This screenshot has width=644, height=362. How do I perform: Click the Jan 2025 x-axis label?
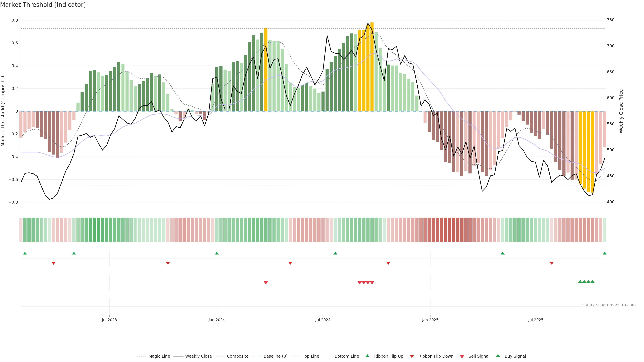(430, 320)
